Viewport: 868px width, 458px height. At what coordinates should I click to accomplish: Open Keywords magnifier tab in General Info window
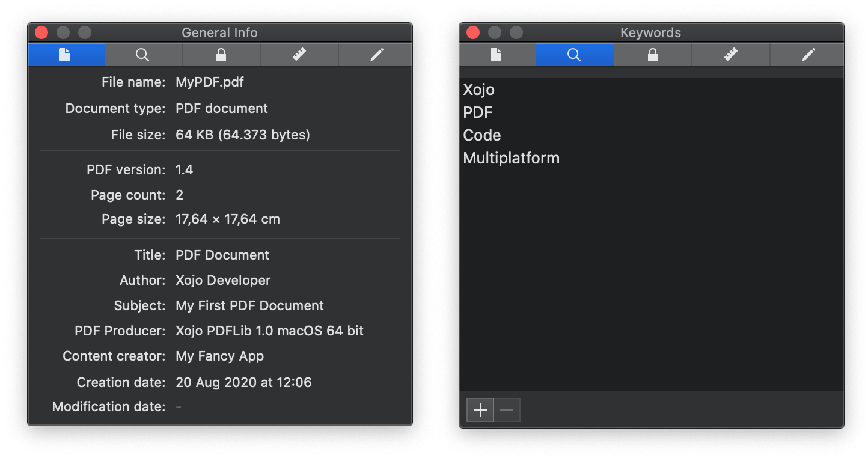[143, 55]
